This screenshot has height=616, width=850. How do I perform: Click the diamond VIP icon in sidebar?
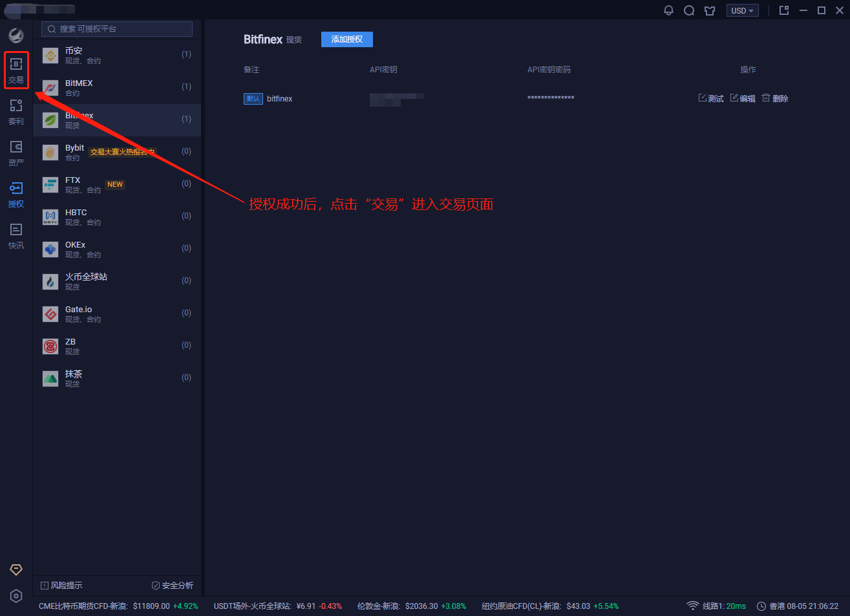pyautogui.click(x=16, y=569)
